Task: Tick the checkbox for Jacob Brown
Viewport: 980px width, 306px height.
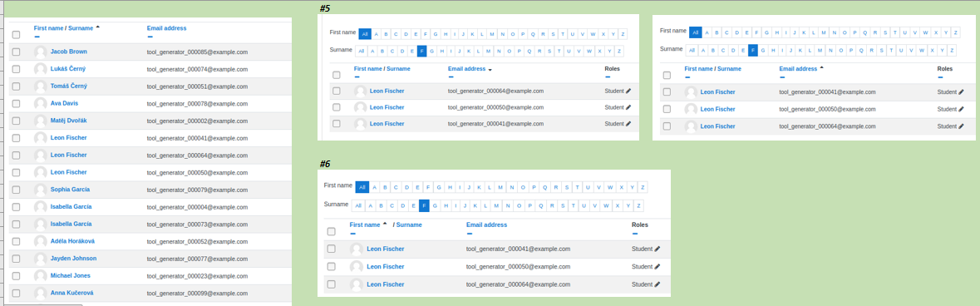Action: [x=17, y=52]
